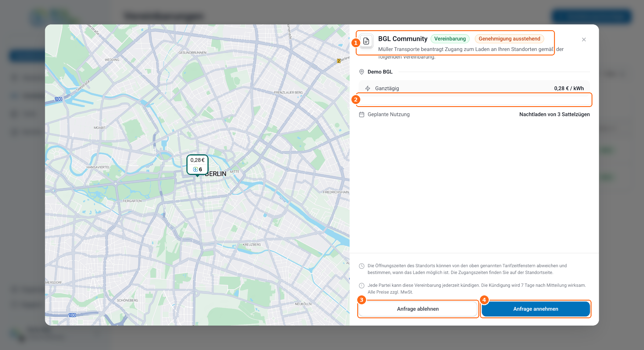Click the GESUNDBRUNNEN label on the map
Viewport: 644px width, 350px height.
192,53
